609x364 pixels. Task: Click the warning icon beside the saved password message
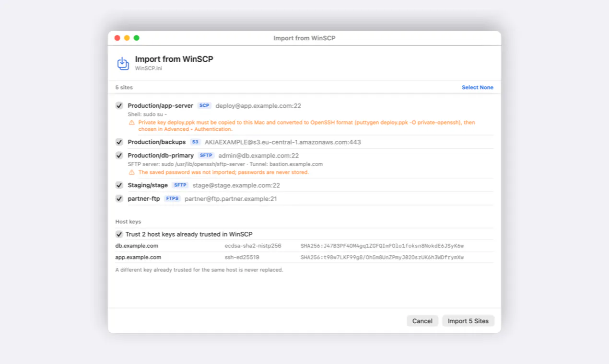[x=132, y=172]
